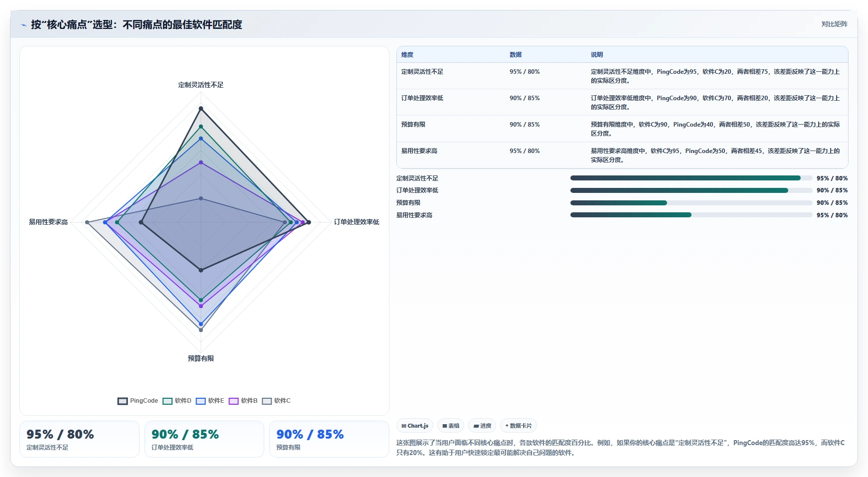Click the 定制灵活性不足 progress bar
Screen dimensions: 868x477
[x=691, y=178]
